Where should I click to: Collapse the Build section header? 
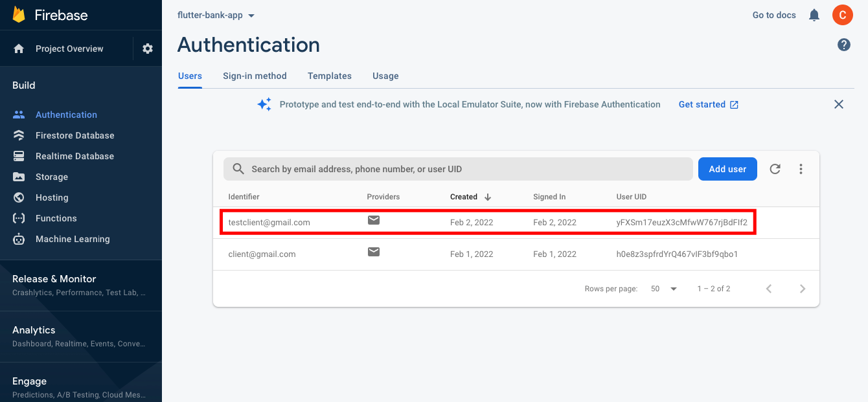[x=24, y=85]
